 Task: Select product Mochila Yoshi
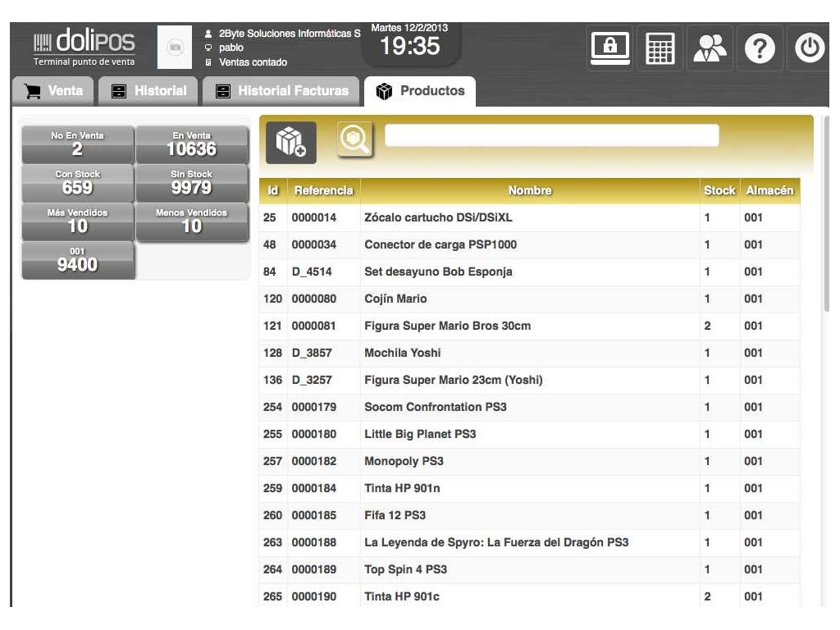(530, 353)
